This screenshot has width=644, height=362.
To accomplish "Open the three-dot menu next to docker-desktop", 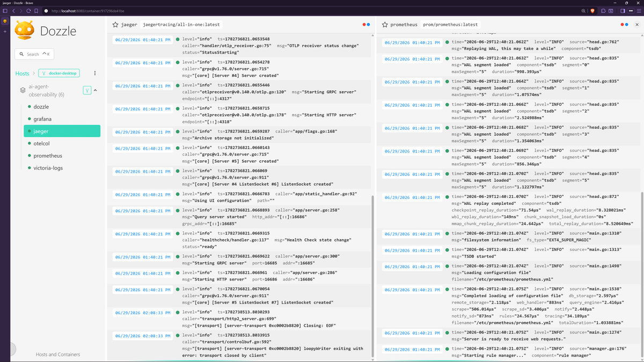I will pyautogui.click(x=95, y=73).
